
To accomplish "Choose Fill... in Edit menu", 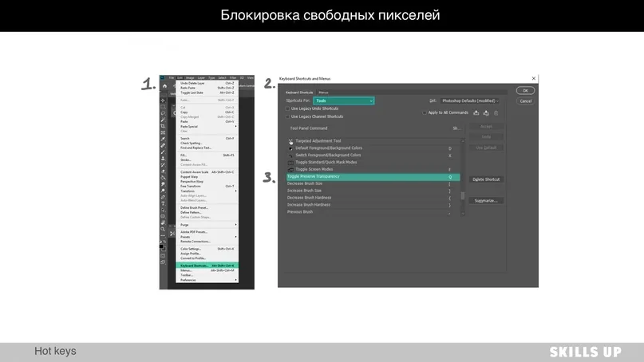I will [207, 155].
